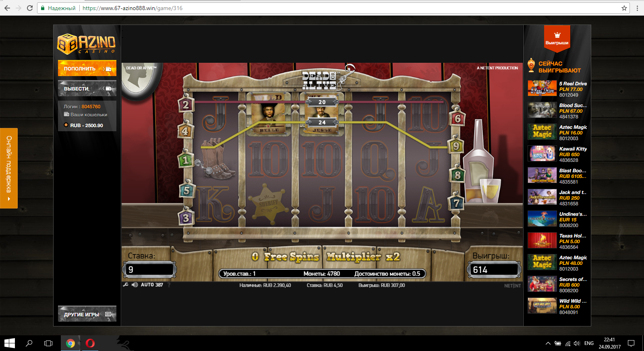
Task: Select payline number 8 marker
Action: coord(458,175)
